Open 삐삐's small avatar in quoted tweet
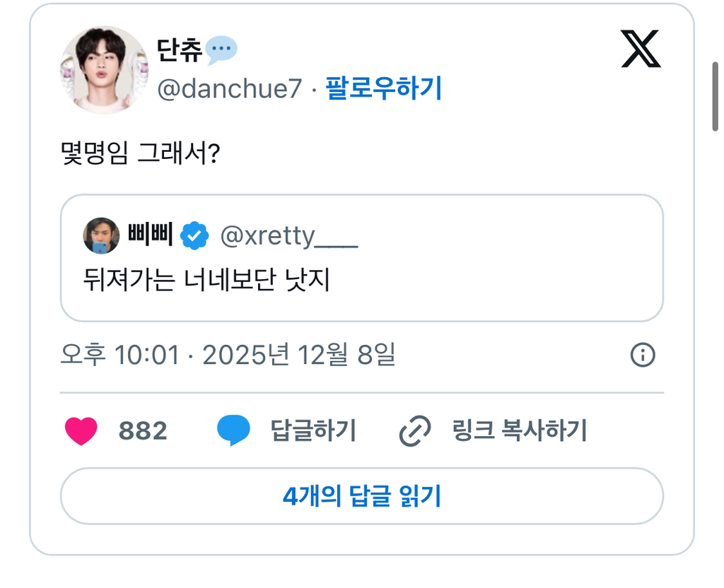Image resolution: width=724 pixels, height=588 pixels. (x=101, y=236)
